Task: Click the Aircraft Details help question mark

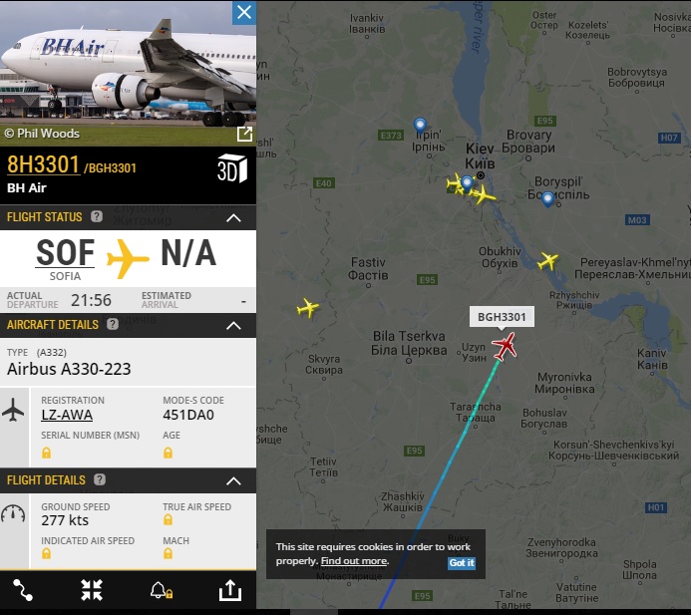Action: coord(113,324)
